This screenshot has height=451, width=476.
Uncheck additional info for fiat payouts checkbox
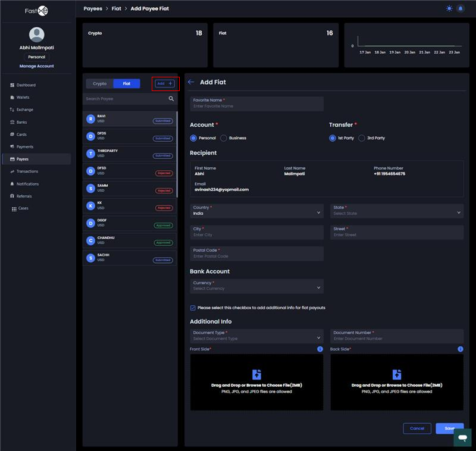point(193,308)
